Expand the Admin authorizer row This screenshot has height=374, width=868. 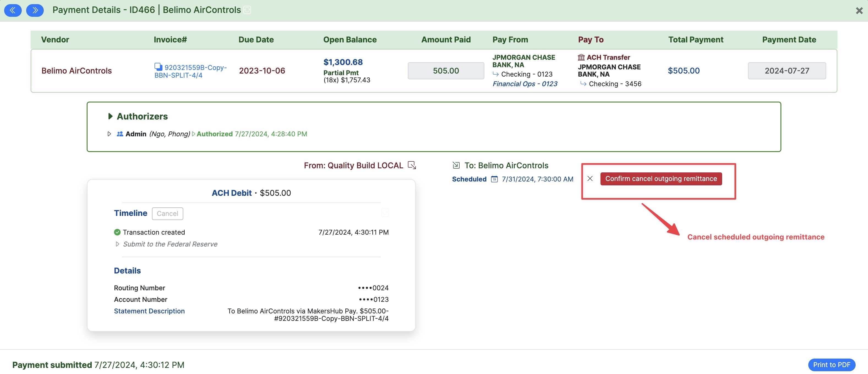[109, 134]
